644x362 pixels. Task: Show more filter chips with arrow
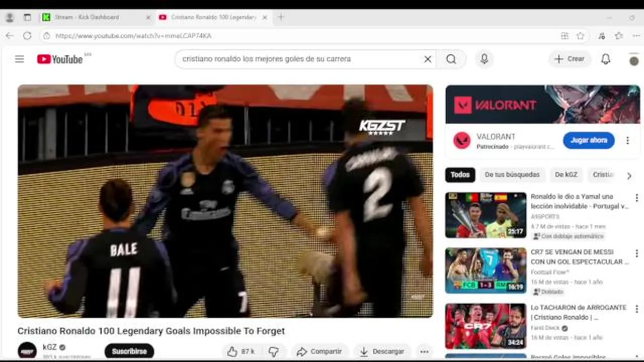tap(629, 175)
